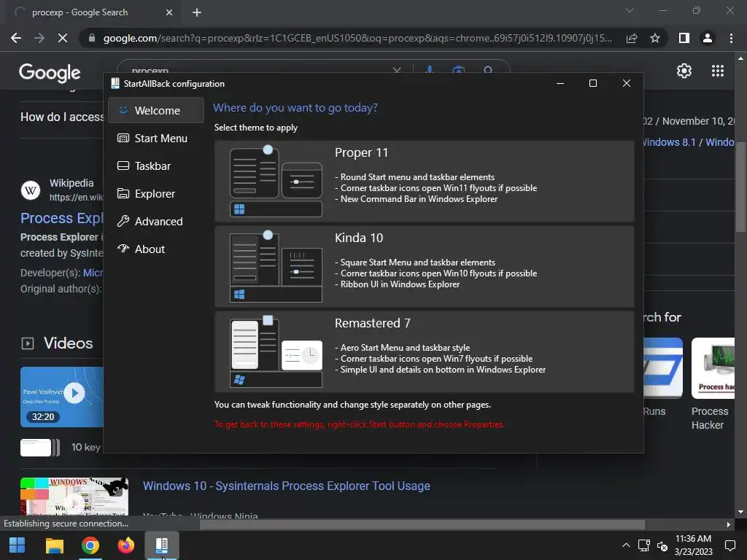Click the Start Menu sidebar icon
Image resolution: width=747 pixels, height=560 pixels.
pyautogui.click(x=123, y=138)
